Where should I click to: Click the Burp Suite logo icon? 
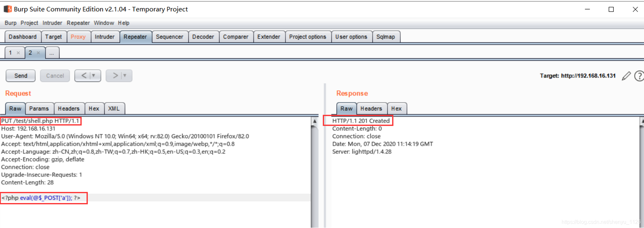[x=8, y=9]
